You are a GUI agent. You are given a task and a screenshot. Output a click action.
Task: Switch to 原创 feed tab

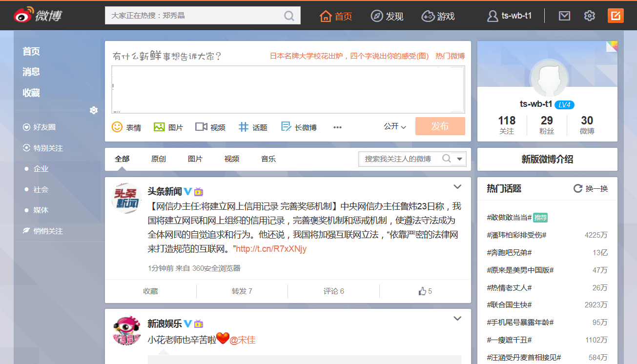pos(159,159)
